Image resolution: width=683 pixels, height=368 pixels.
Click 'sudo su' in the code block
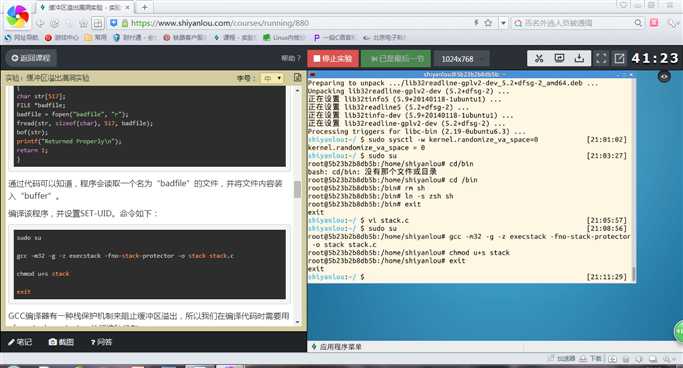pos(29,238)
